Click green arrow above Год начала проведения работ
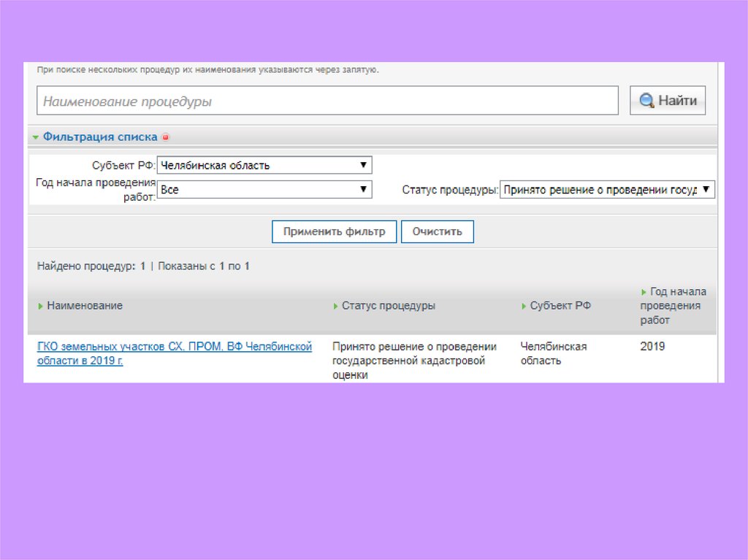The width and height of the screenshot is (748, 560). point(644,292)
